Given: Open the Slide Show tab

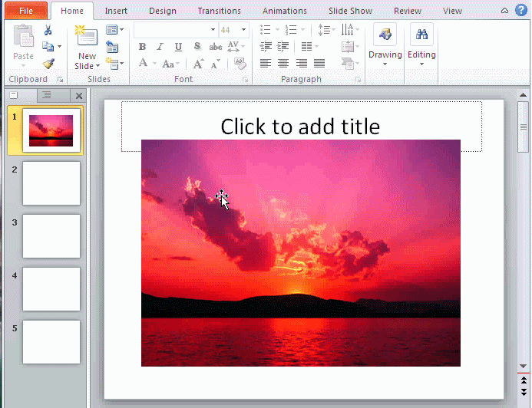Looking at the screenshot, I should 351,11.
